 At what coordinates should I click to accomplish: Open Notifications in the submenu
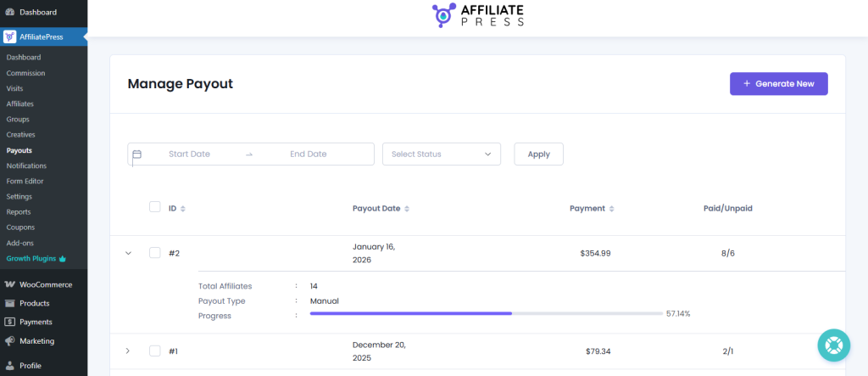[26, 166]
